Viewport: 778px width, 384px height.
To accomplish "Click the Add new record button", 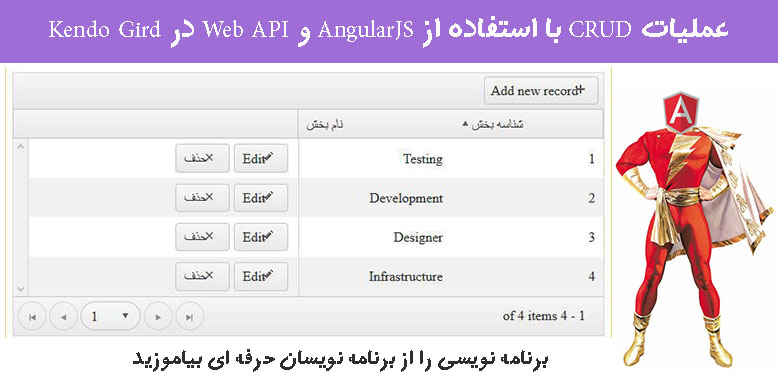I will [x=541, y=91].
